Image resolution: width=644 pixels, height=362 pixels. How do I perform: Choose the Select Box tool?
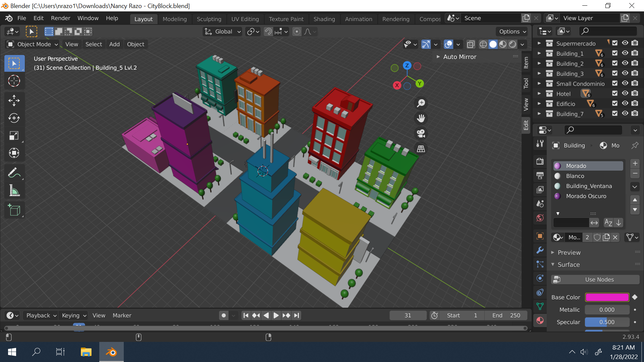[14, 63]
